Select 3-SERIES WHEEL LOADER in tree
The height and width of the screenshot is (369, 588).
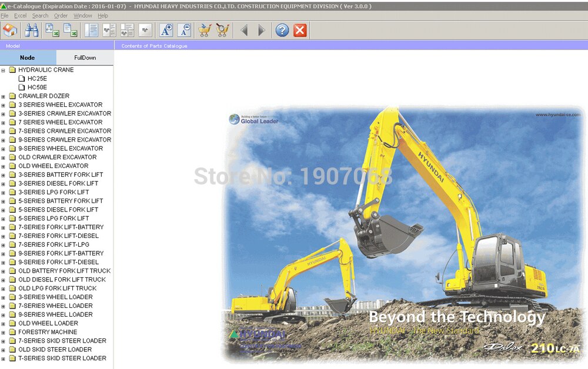pyautogui.click(x=55, y=297)
